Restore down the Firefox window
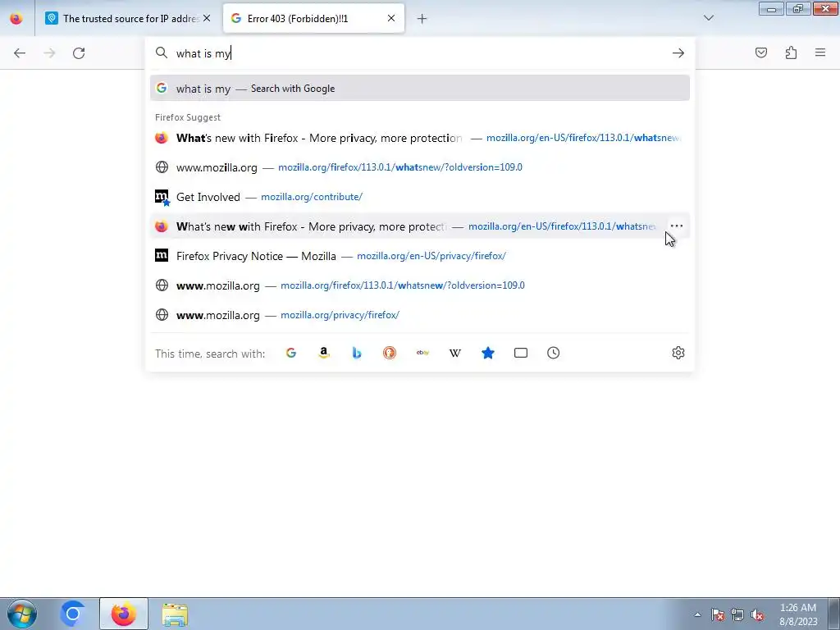 [x=798, y=9]
